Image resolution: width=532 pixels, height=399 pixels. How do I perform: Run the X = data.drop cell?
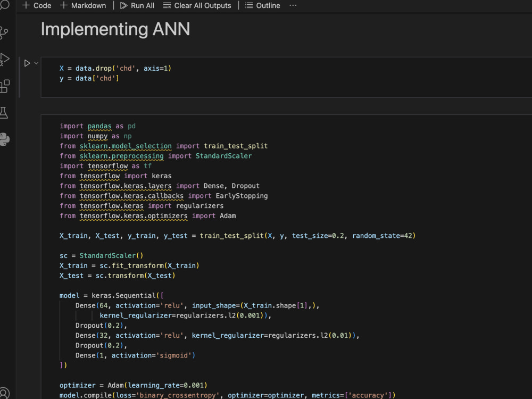pyautogui.click(x=27, y=63)
